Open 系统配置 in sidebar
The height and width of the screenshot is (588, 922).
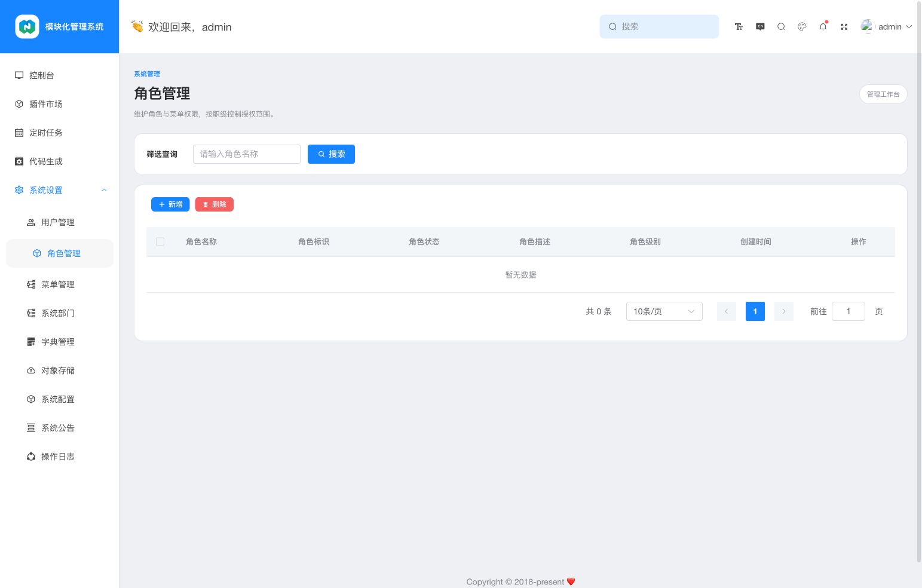click(58, 399)
